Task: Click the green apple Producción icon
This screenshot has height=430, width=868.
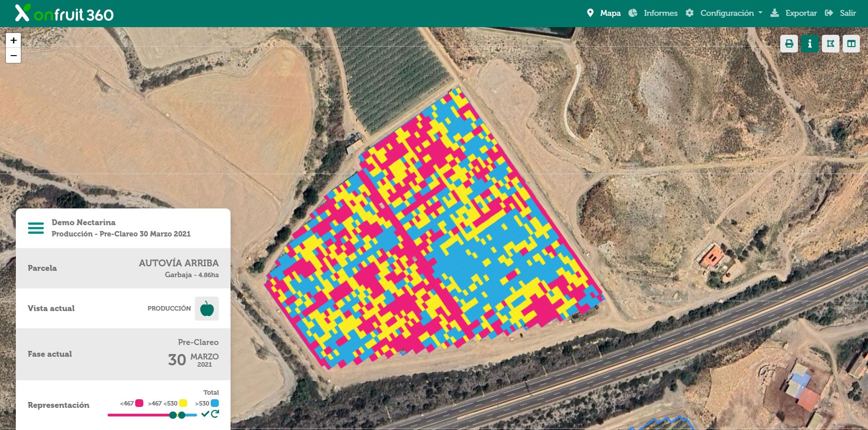Action: click(x=207, y=308)
